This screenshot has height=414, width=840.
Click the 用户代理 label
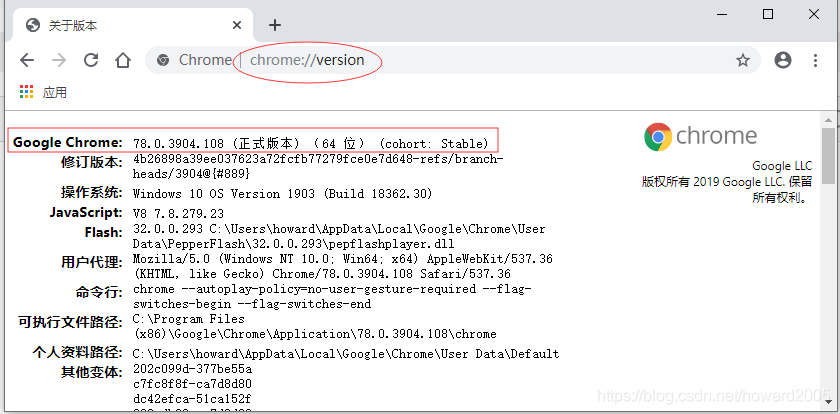92,262
